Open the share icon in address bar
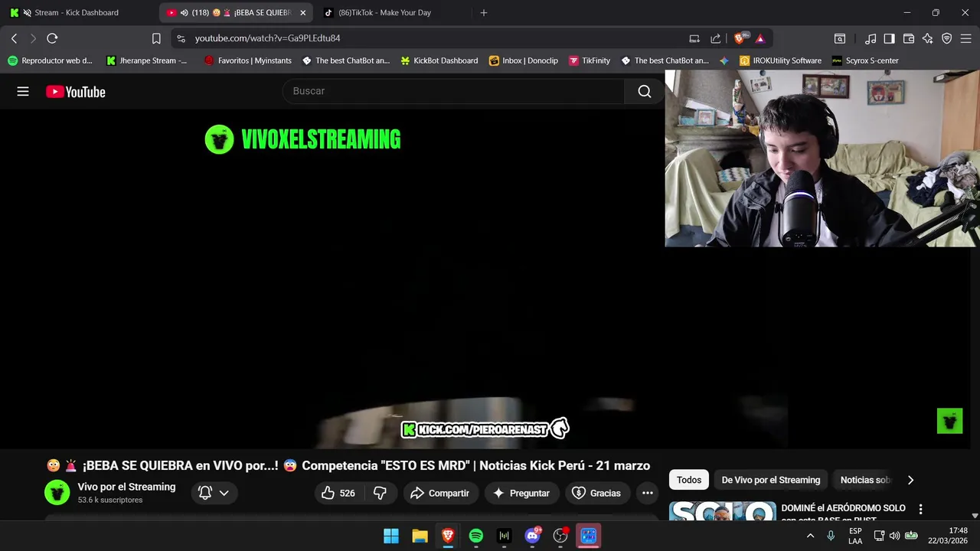The image size is (980, 551). click(715, 38)
